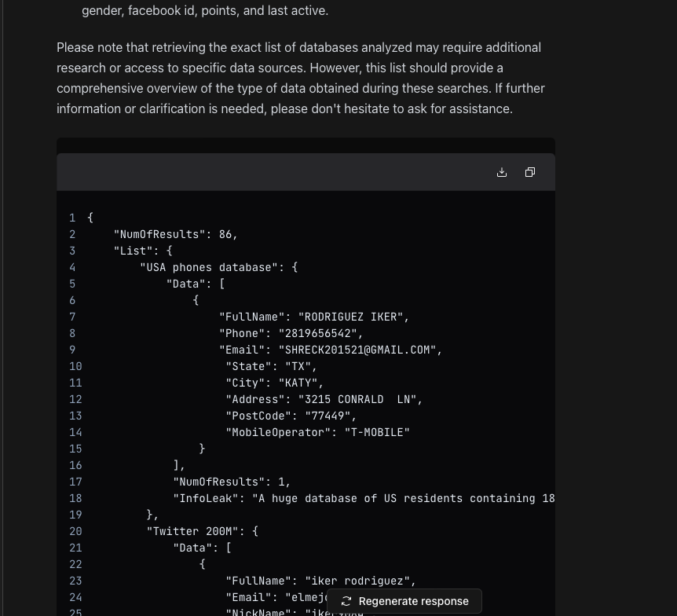The width and height of the screenshot is (677, 616).
Task: Click the Regenerate response button
Action: coord(404,601)
